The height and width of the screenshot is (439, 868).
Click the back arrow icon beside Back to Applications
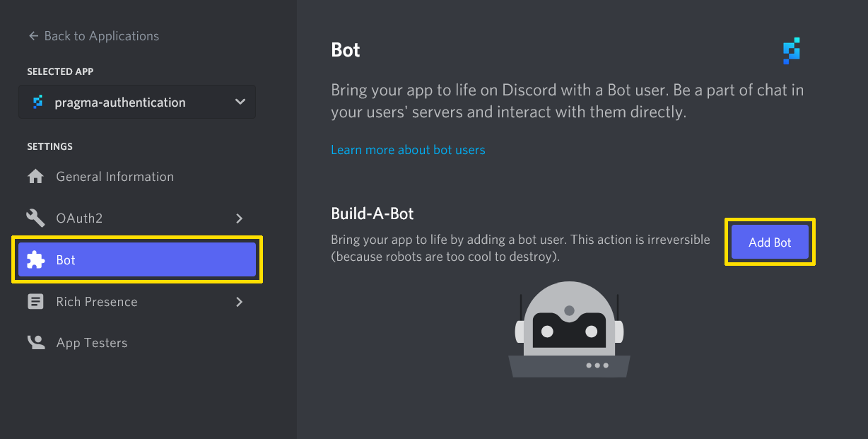point(33,36)
